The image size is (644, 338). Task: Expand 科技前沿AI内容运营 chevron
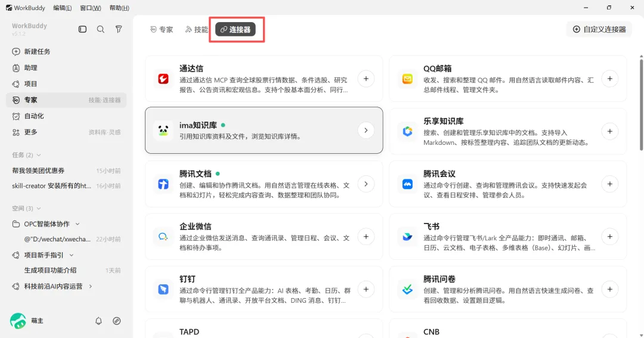pos(91,286)
